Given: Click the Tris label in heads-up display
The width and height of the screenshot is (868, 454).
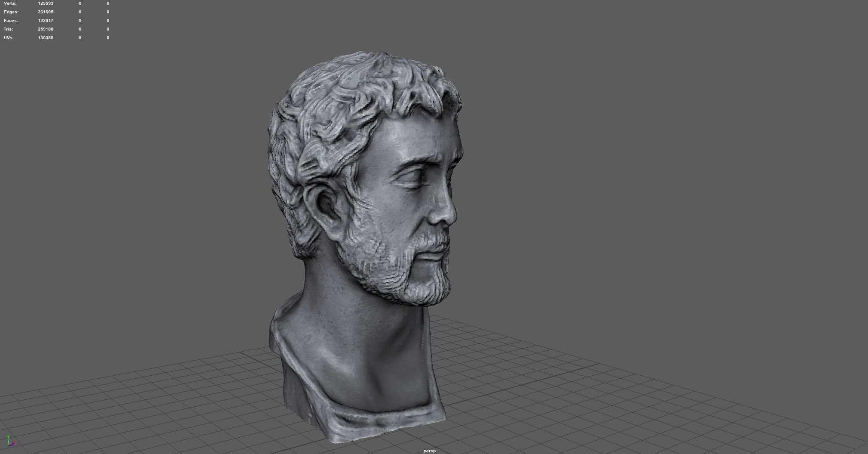Looking at the screenshot, I should pyautogui.click(x=8, y=29).
